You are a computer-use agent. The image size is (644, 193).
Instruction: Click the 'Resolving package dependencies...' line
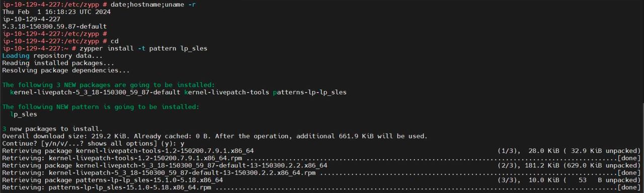point(66,71)
